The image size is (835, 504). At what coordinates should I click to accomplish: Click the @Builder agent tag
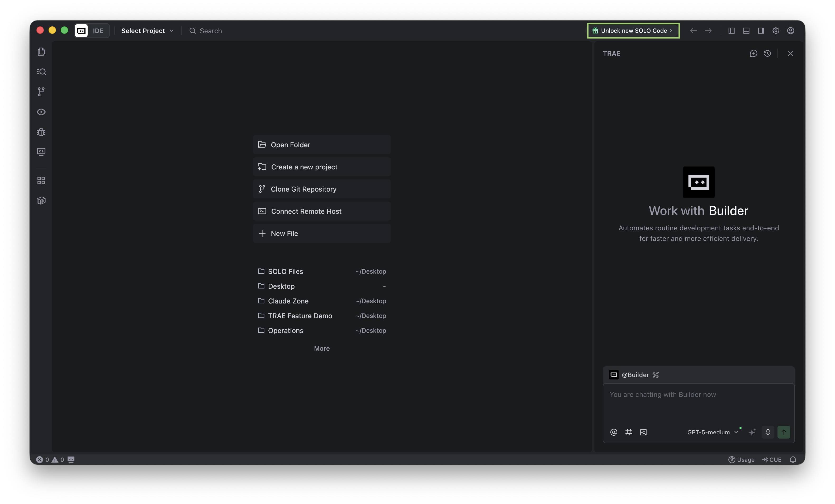tap(629, 375)
